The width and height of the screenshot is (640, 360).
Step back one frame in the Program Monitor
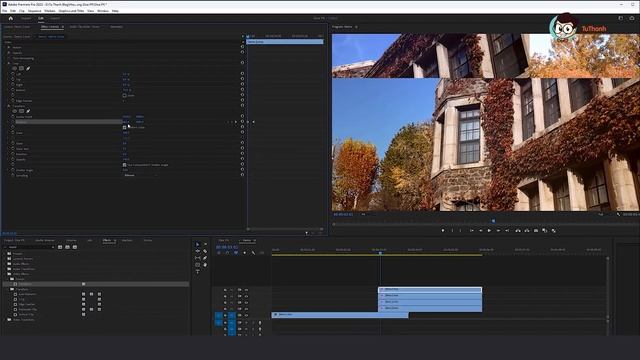480,231
